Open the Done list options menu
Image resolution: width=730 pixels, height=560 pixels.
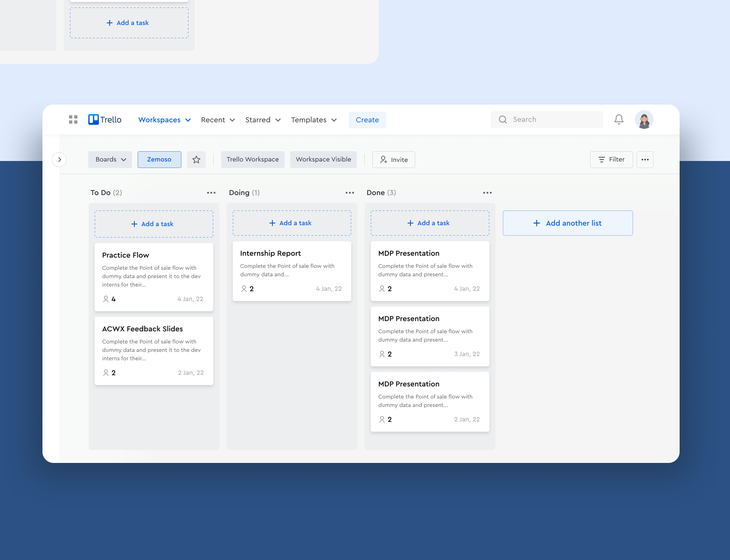pyautogui.click(x=487, y=192)
